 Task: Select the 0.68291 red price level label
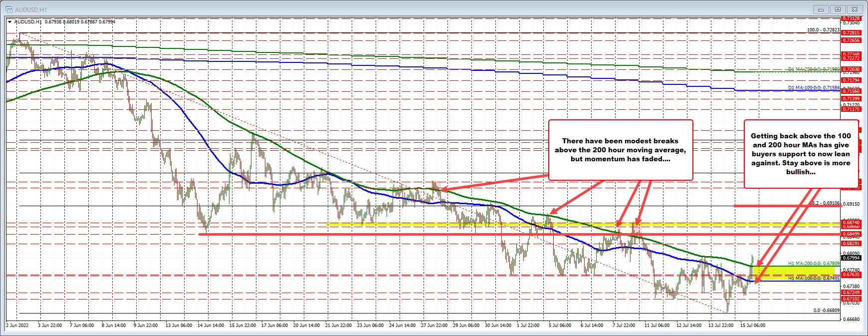click(851, 243)
